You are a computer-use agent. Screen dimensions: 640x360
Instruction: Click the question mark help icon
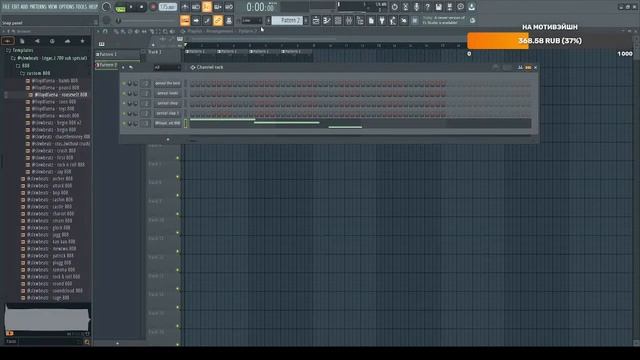coord(427,7)
